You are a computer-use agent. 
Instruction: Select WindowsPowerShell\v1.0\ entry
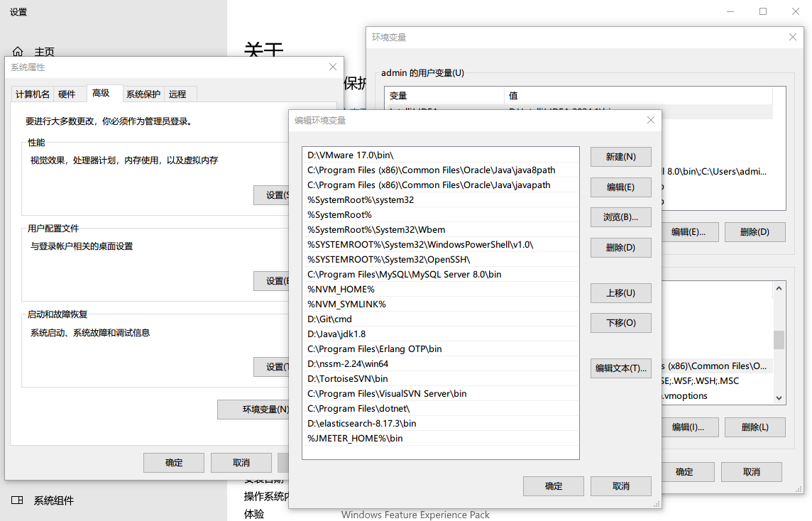[x=441, y=245]
